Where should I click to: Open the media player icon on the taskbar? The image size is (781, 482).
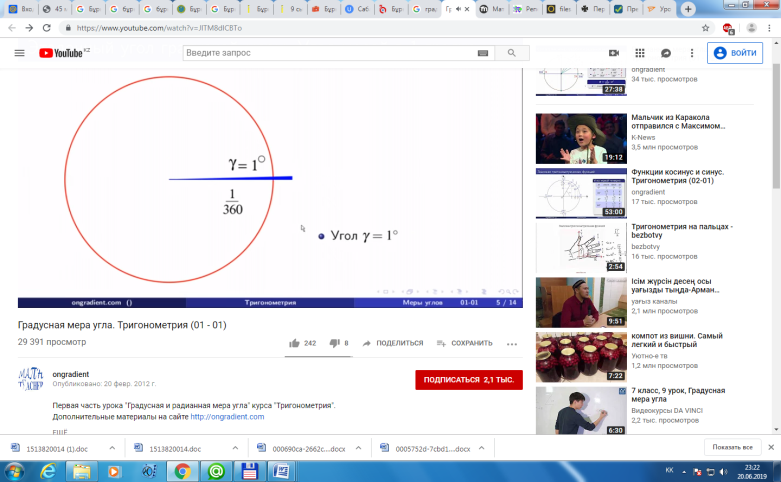point(114,471)
